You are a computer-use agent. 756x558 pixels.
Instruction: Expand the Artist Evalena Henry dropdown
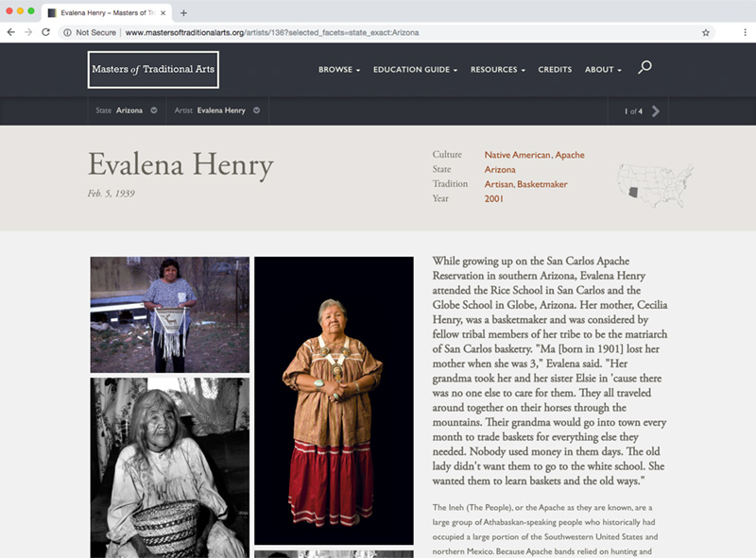256,110
